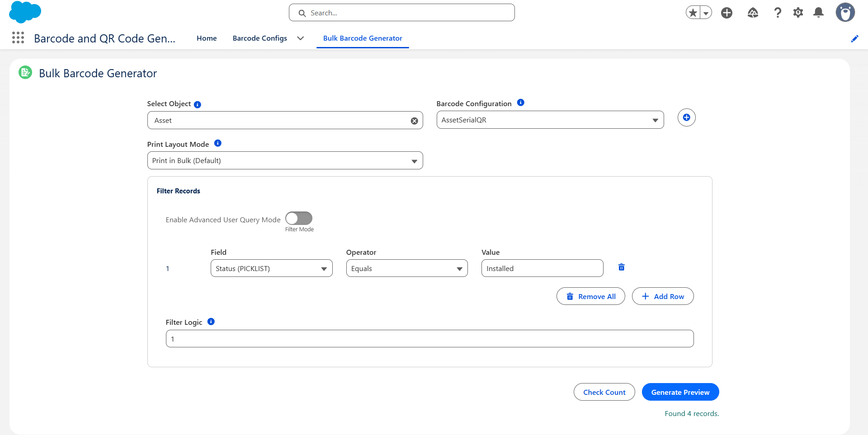This screenshot has height=435, width=868.
Task: Open the Notifications bell
Action: tap(818, 13)
